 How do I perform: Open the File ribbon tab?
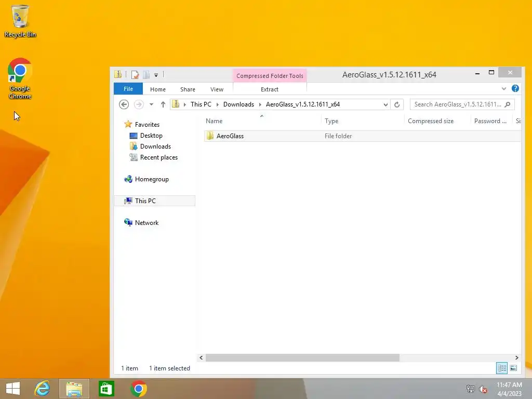point(128,89)
